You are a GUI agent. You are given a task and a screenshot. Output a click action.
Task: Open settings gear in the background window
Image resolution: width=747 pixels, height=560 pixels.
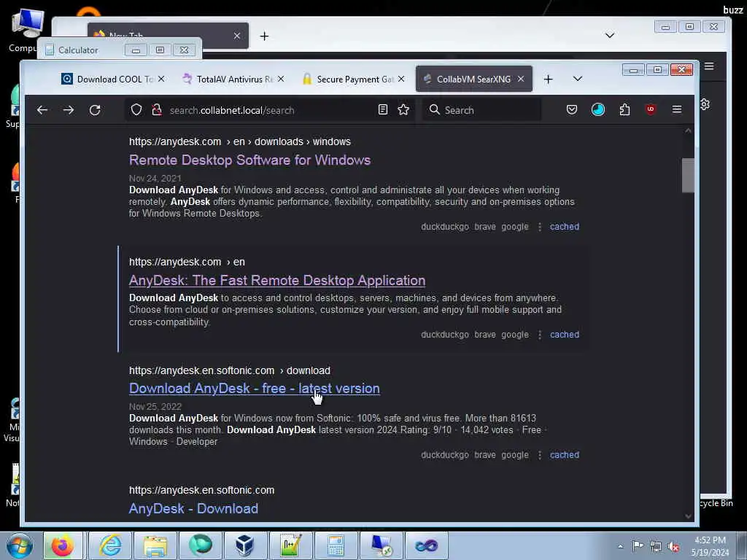(x=705, y=104)
